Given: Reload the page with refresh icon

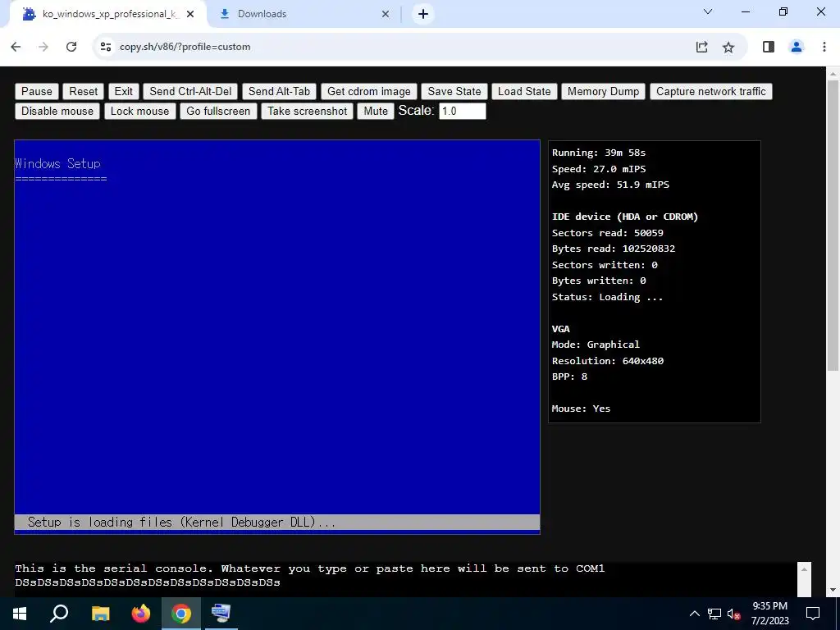Looking at the screenshot, I should (71, 47).
